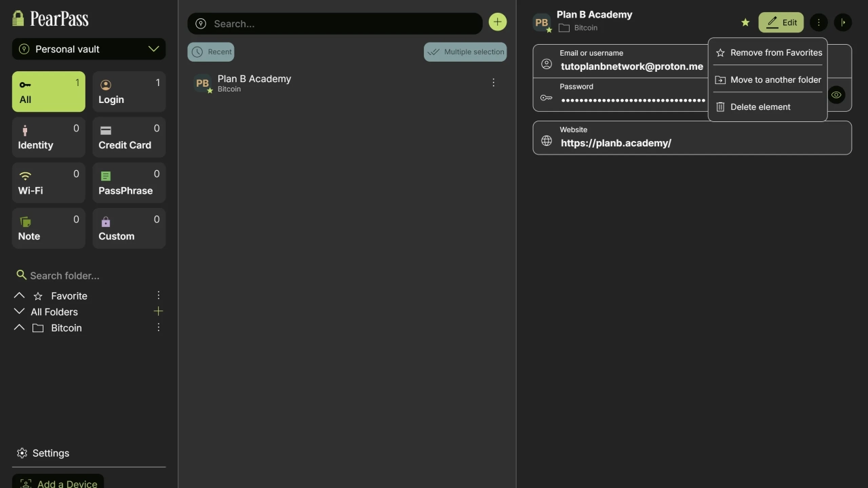Click the green add new item plus button

[497, 22]
